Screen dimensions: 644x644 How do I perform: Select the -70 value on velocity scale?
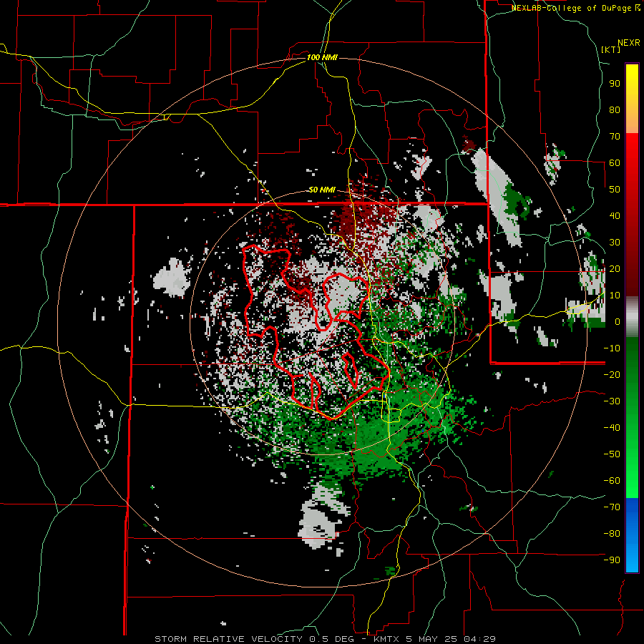point(612,507)
